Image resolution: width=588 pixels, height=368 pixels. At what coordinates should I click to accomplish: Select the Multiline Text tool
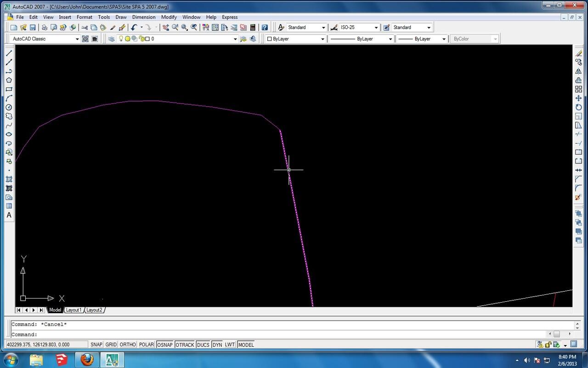(9, 215)
